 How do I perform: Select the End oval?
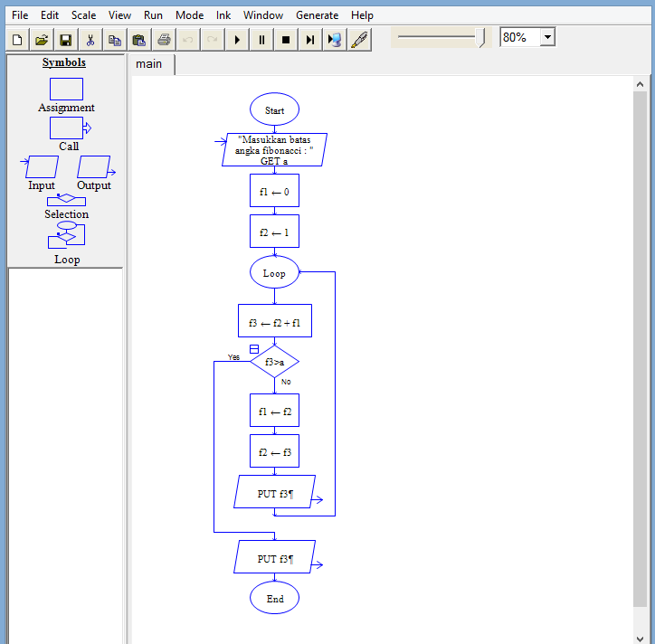coord(274,598)
